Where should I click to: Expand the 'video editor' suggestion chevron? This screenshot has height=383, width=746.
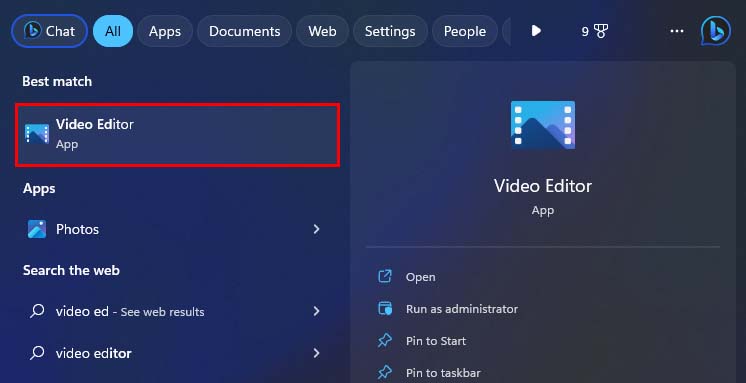pos(316,353)
